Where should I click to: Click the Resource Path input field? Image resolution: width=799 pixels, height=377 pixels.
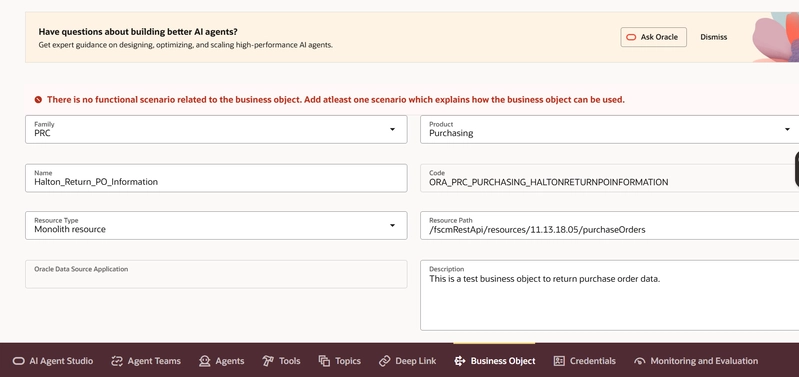pos(609,225)
